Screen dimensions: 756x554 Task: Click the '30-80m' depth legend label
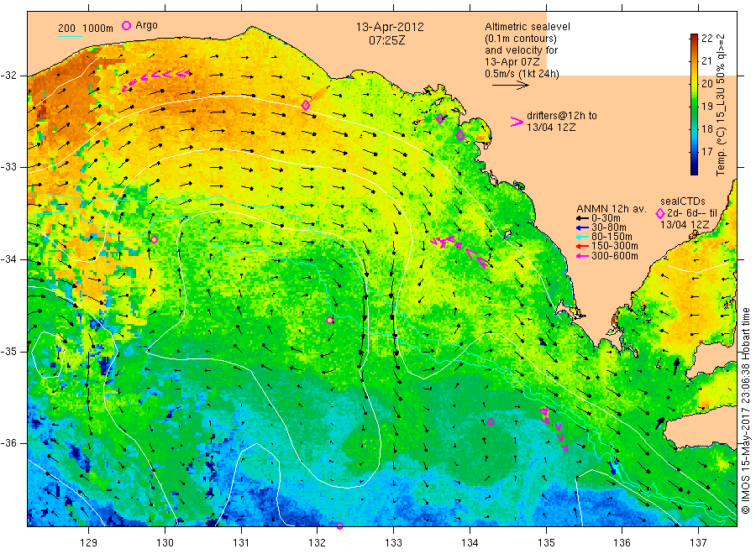coord(609,227)
